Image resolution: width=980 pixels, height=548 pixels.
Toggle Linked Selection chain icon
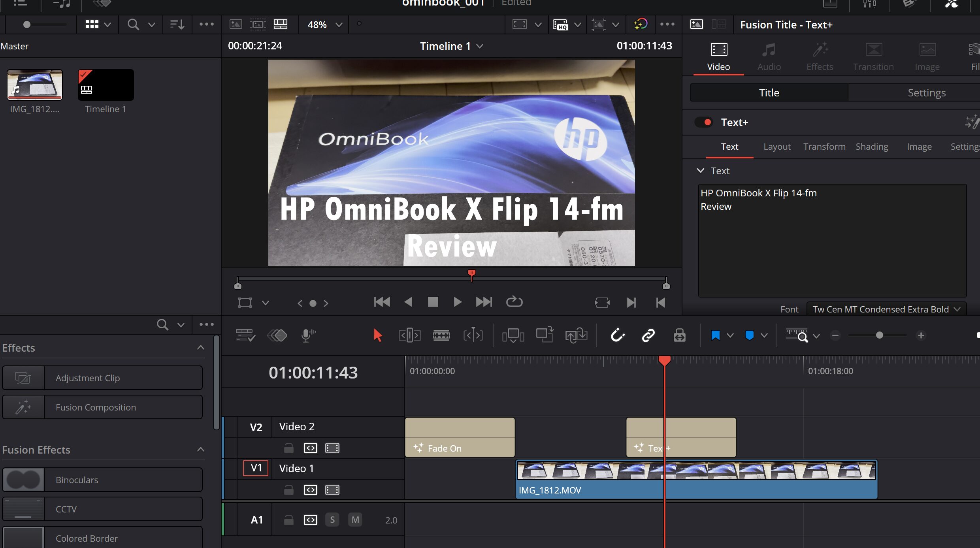[648, 335]
